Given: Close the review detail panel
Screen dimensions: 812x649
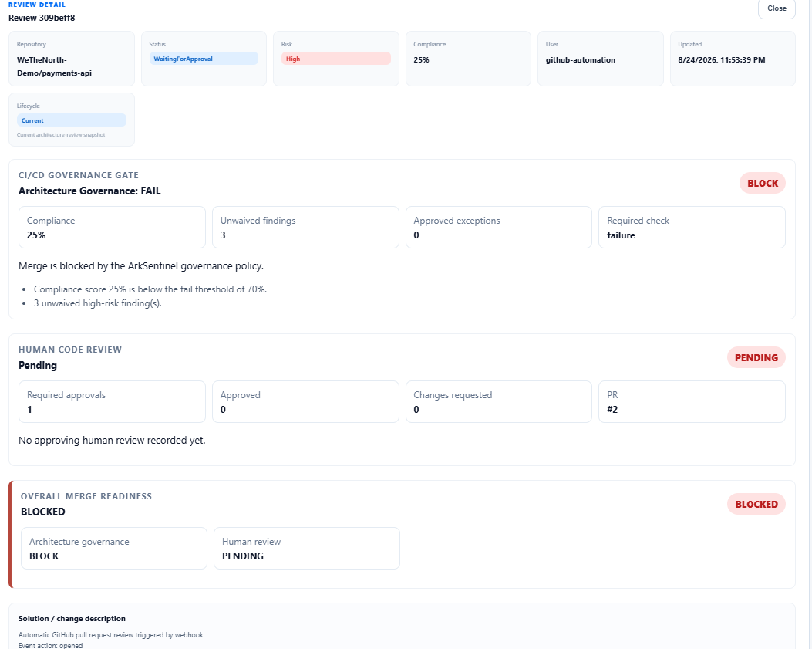Looking at the screenshot, I should [x=777, y=8].
